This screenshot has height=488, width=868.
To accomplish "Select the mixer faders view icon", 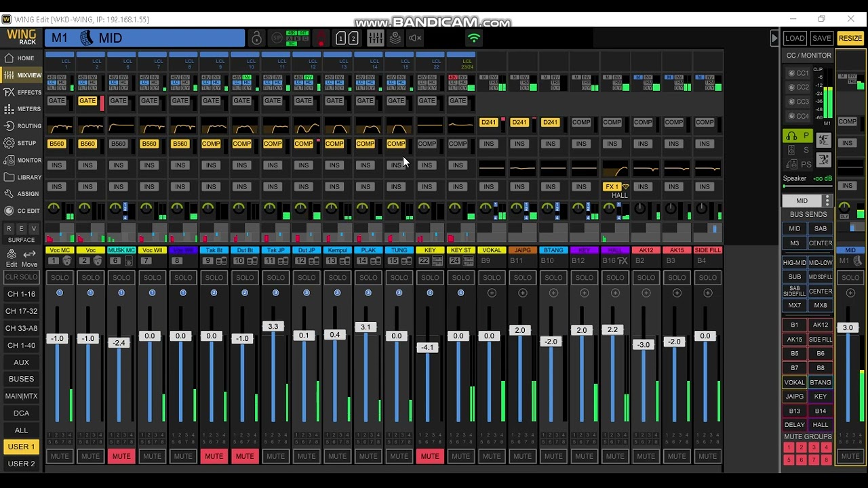I will (x=375, y=39).
